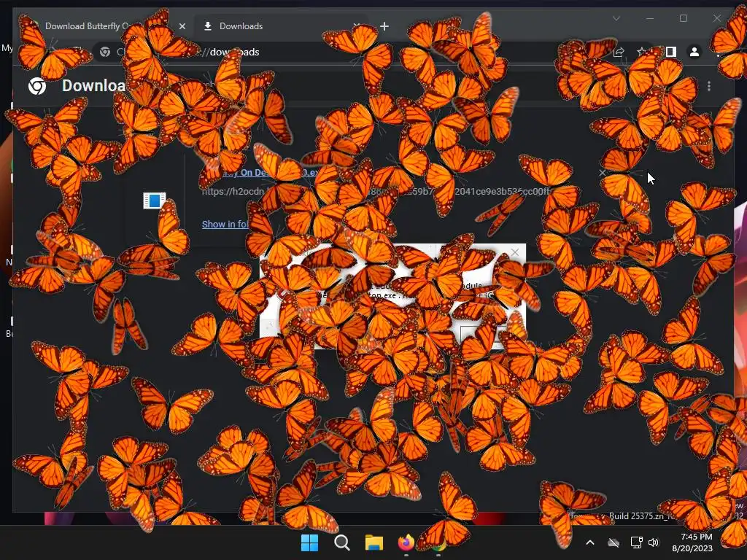The height and width of the screenshot is (560, 747).
Task: Expand hidden system tray icons
Action: 589,542
